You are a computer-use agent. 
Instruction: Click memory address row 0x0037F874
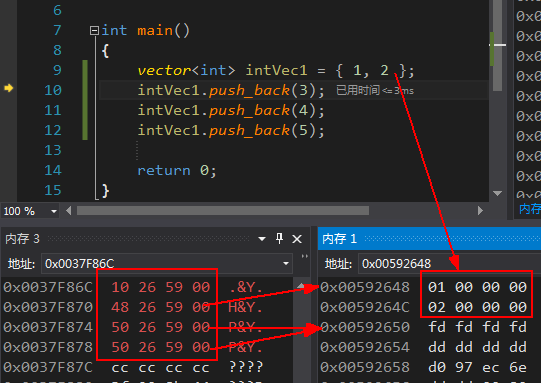(48, 327)
